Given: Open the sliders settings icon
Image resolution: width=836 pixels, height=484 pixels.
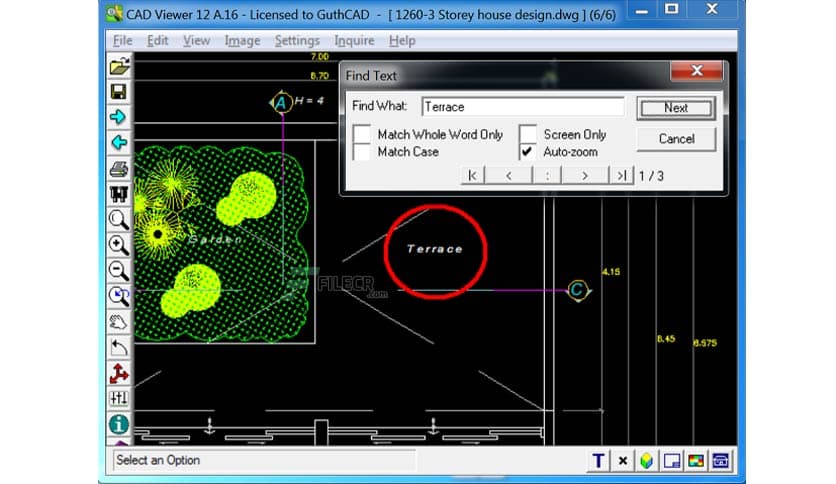Looking at the screenshot, I should (119, 398).
